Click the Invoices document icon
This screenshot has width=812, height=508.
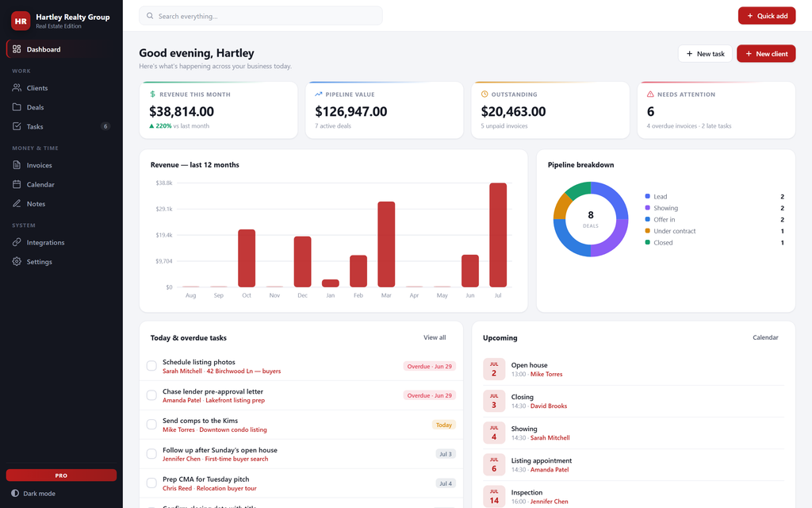(x=17, y=165)
